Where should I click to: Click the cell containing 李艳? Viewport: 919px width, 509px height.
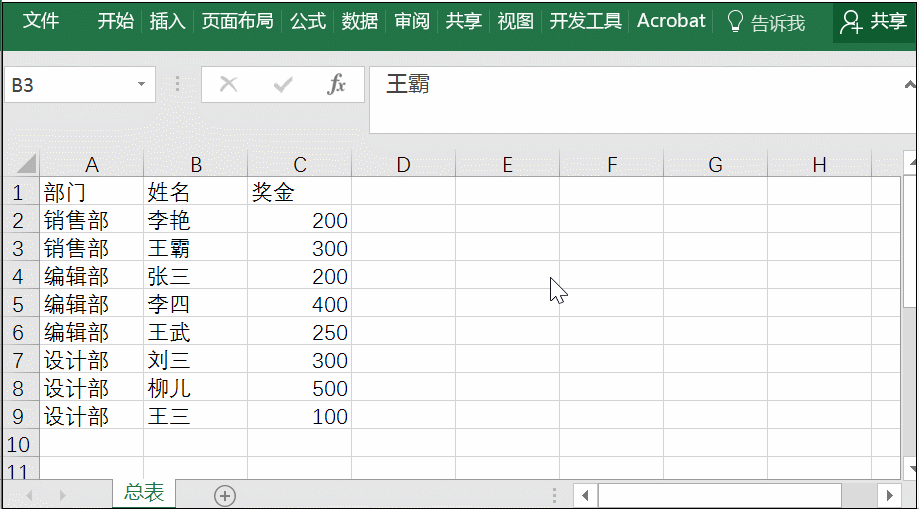pos(196,220)
